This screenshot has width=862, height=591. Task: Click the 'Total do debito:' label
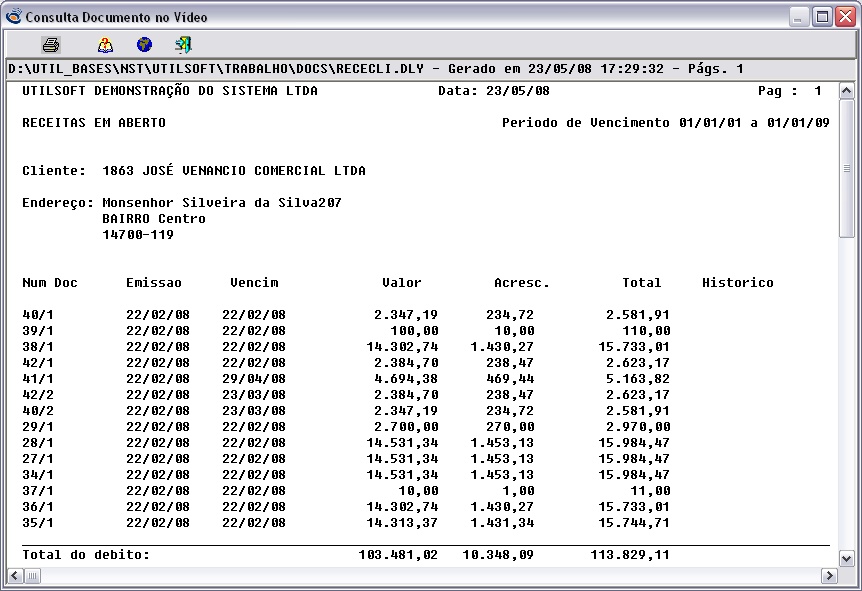click(x=86, y=554)
